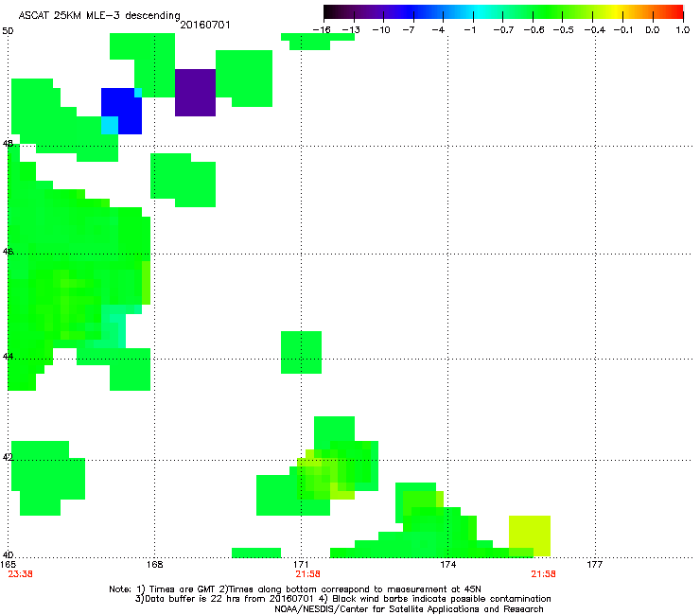Click the -16 color bar label
Image resolution: width=700 pixels, height=615 pixels.
(322, 30)
